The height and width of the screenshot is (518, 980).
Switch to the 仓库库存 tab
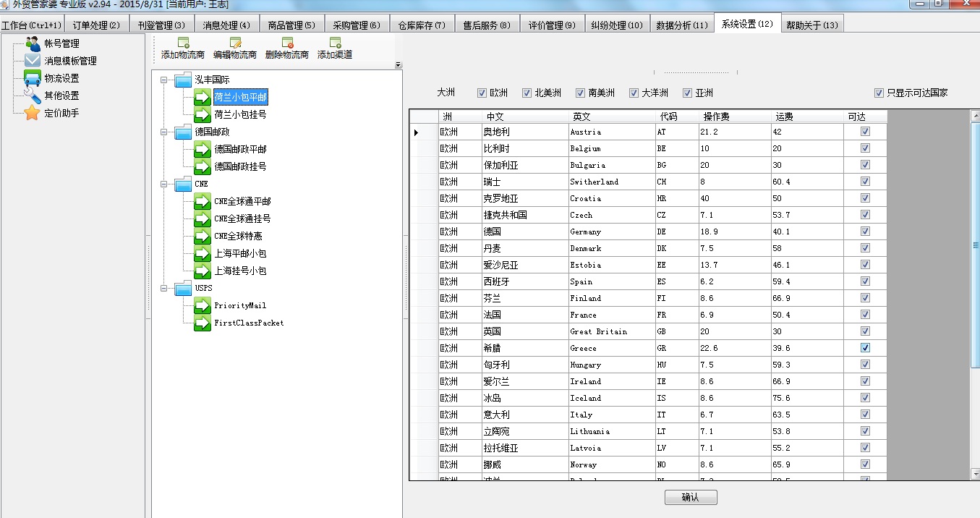422,25
